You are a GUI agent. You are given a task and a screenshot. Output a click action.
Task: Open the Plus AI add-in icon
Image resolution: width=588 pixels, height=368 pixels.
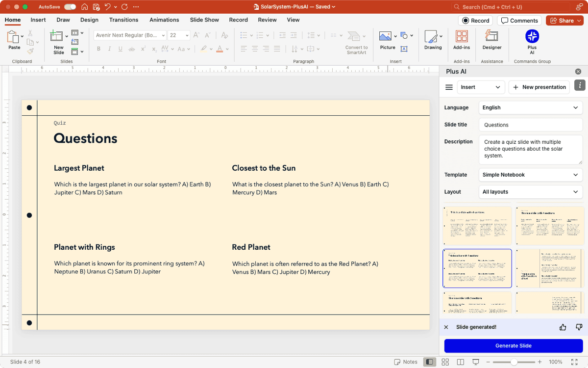532,37
